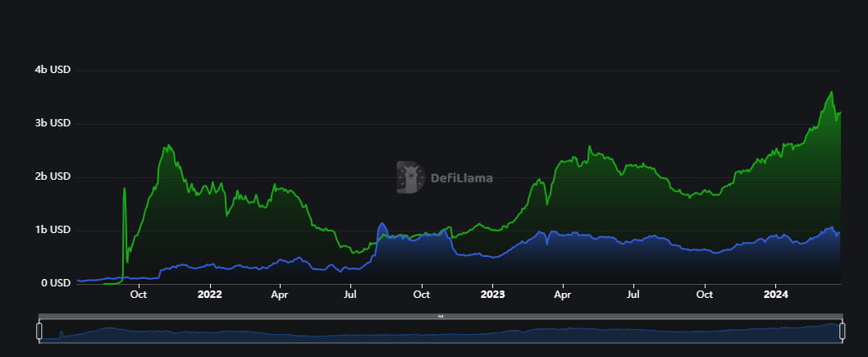
Task: Click the 1b USD y-axis label
Action: pos(53,230)
